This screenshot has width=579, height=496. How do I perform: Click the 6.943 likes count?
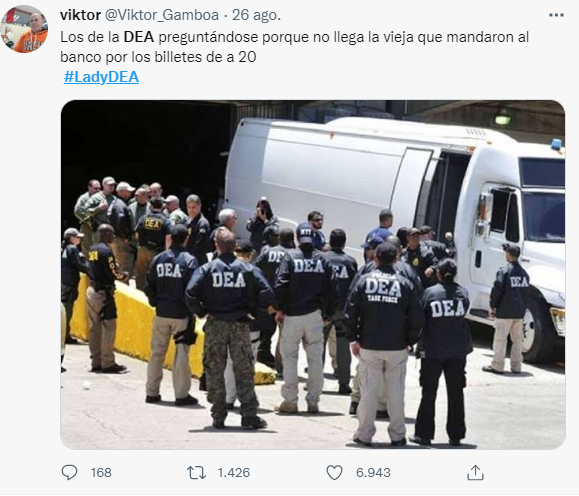373,473
